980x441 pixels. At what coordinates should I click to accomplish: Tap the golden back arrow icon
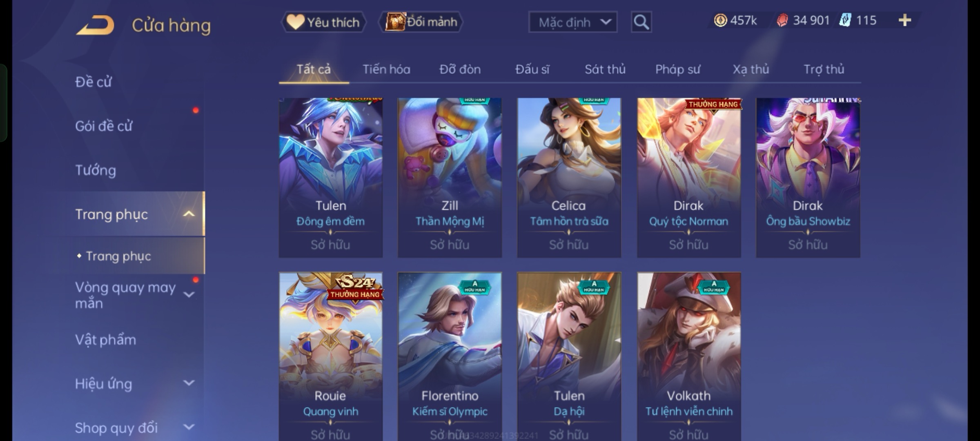(x=95, y=25)
